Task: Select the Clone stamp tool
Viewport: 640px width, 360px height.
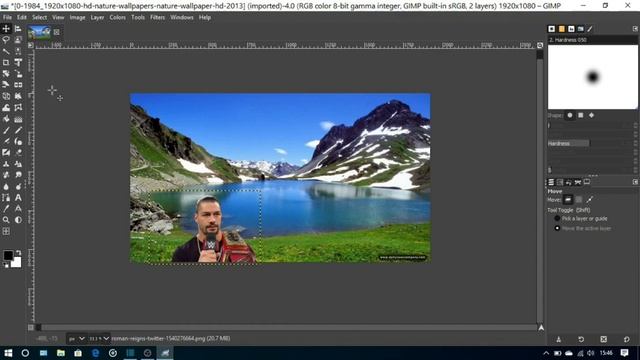Action: pos(6,164)
